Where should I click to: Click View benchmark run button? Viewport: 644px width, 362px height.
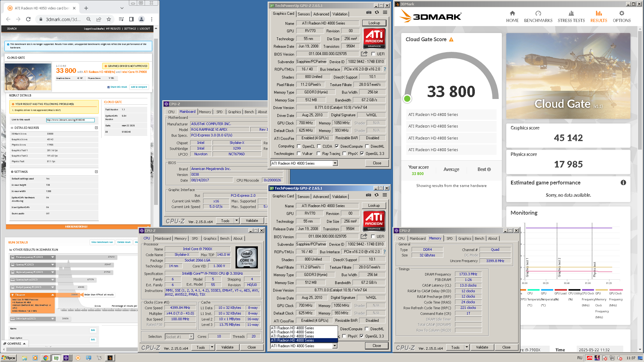click(x=102, y=242)
